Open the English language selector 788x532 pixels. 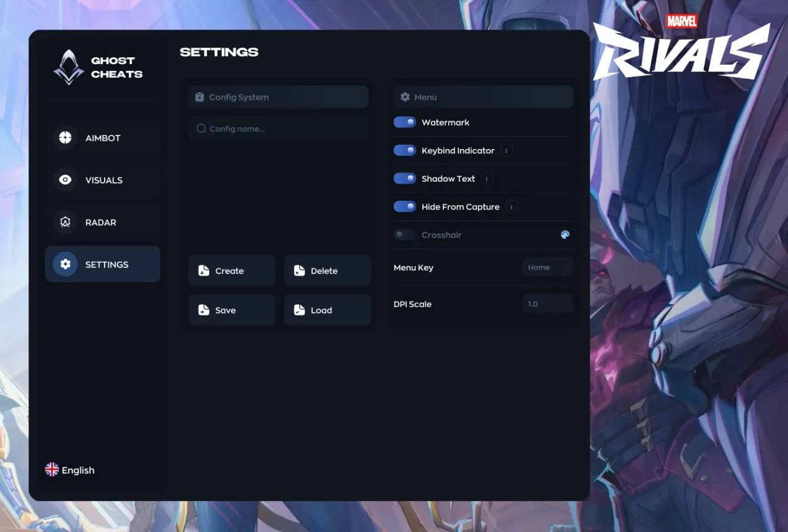[x=70, y=470]
